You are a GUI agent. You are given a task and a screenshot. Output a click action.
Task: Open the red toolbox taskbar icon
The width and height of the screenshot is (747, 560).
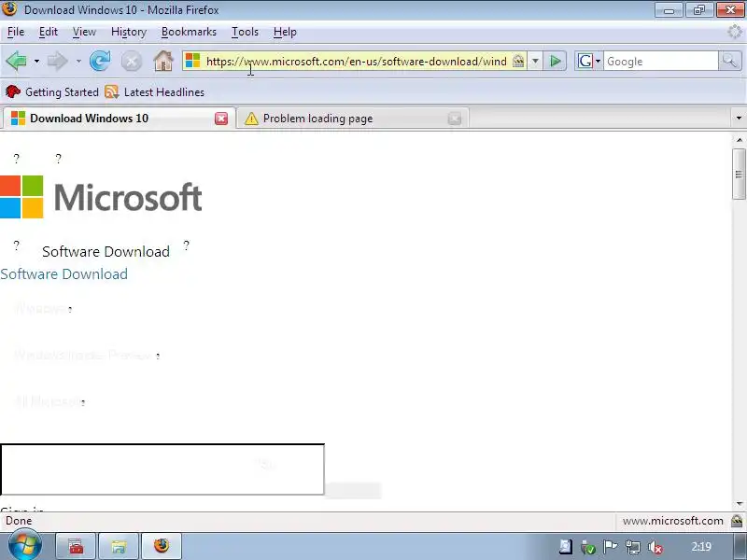77,546
